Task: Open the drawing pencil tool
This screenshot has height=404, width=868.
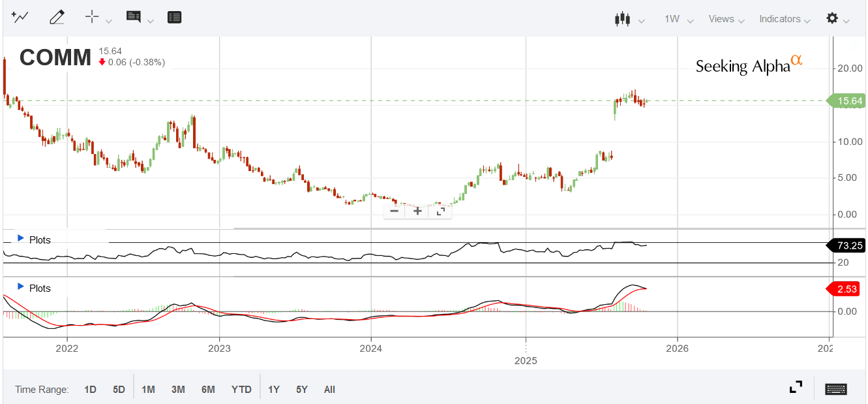Action: tap(57, 17)
